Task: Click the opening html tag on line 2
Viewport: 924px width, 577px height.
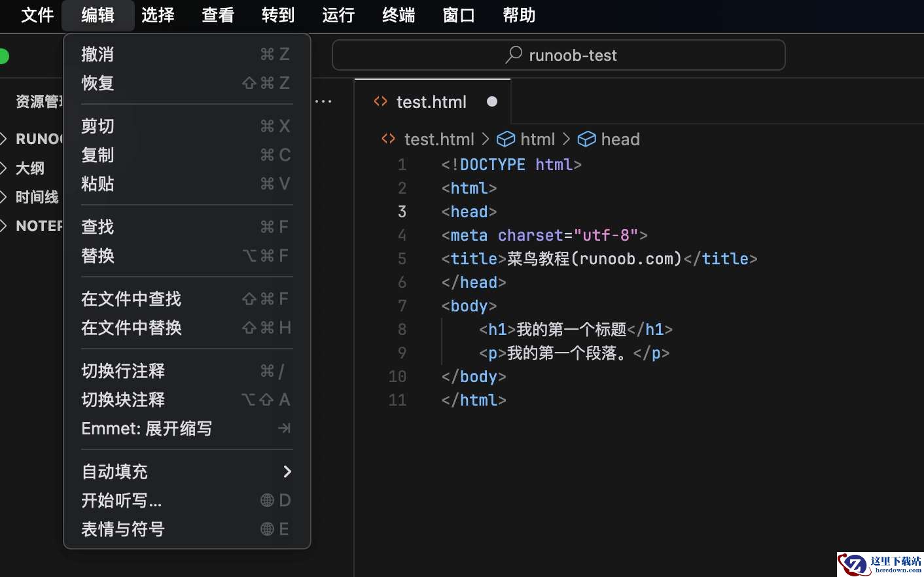Action: click(x=469, y=188)
